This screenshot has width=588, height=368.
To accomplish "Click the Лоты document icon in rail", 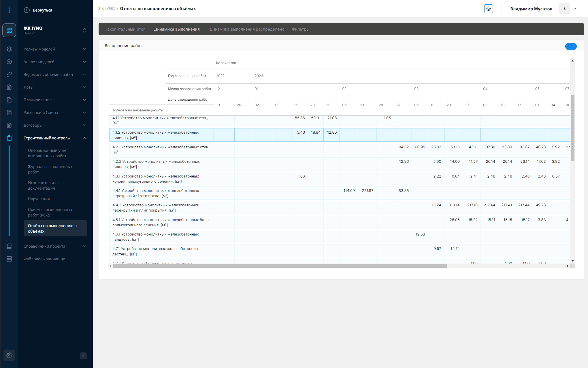I will tap(9, 87).
